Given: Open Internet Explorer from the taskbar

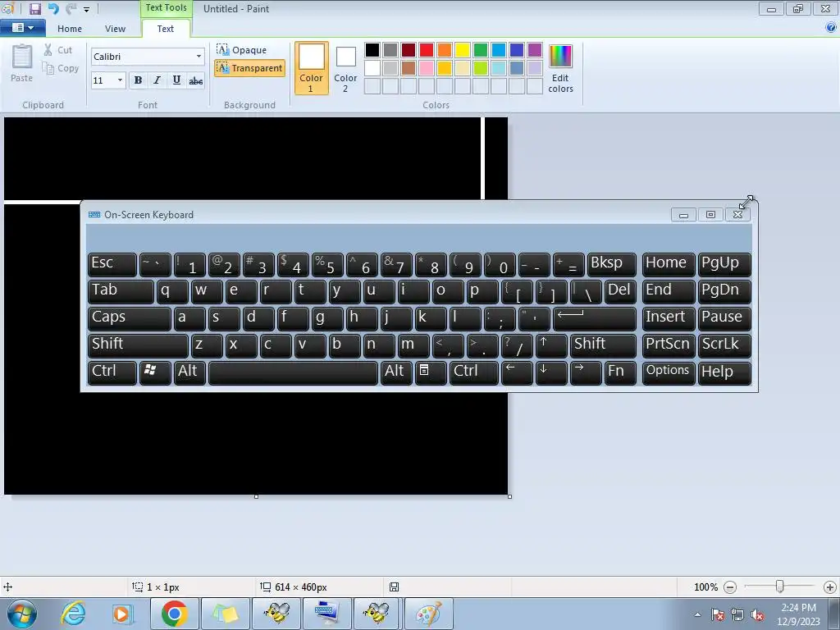Looking at the screenshot, I should (x=73, y=614).
